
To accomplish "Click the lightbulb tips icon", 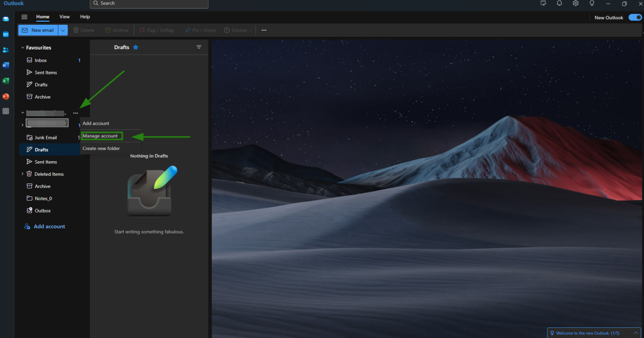I will point(591,4).
